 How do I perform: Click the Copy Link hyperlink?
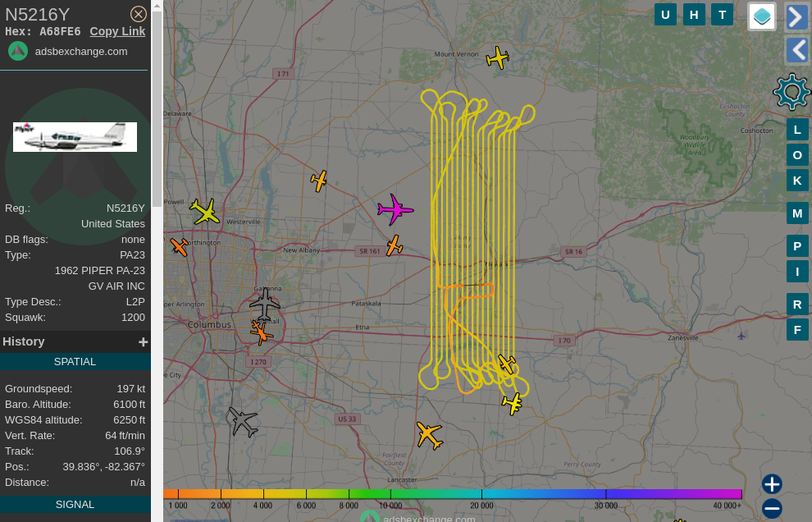(x=117, y=31)
